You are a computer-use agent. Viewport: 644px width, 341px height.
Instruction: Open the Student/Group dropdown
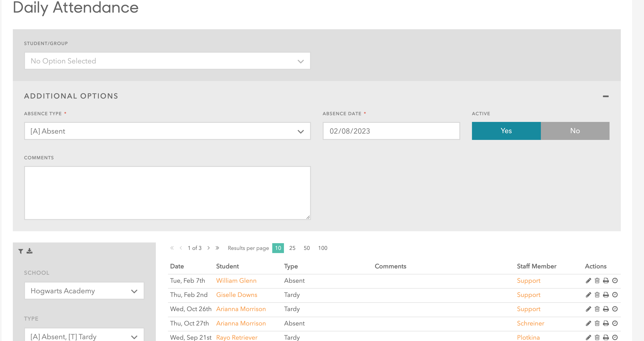coord(167,61)
